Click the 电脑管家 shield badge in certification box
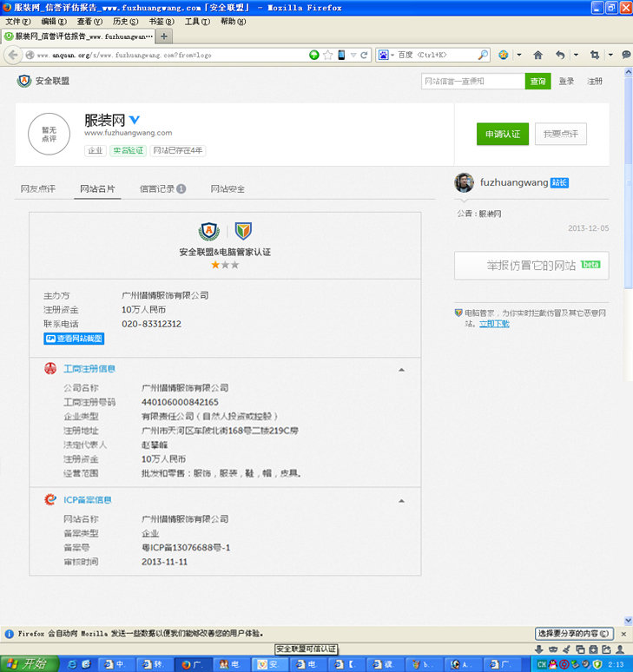The width and height of the screenshot is (633, 672). coord(243,231)
